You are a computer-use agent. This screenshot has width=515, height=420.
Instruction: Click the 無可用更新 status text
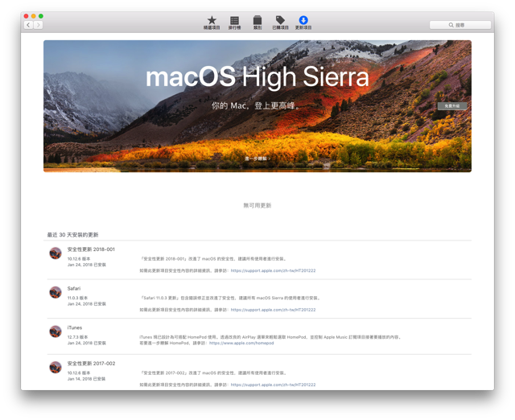[257, 205]
